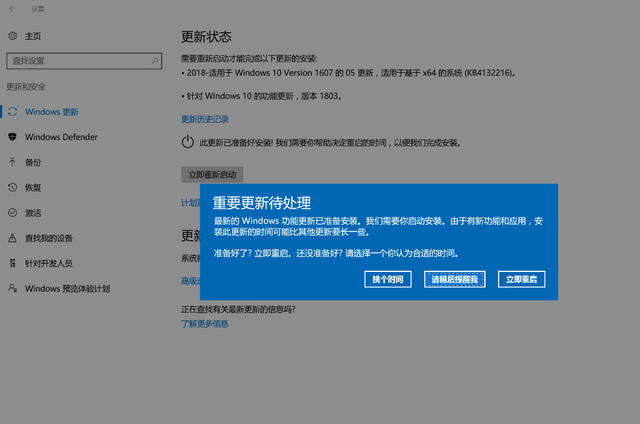Click the back arrow icon
Viewport: 640px width, 424px height.
pyautogui.click(x=12, y=8)
